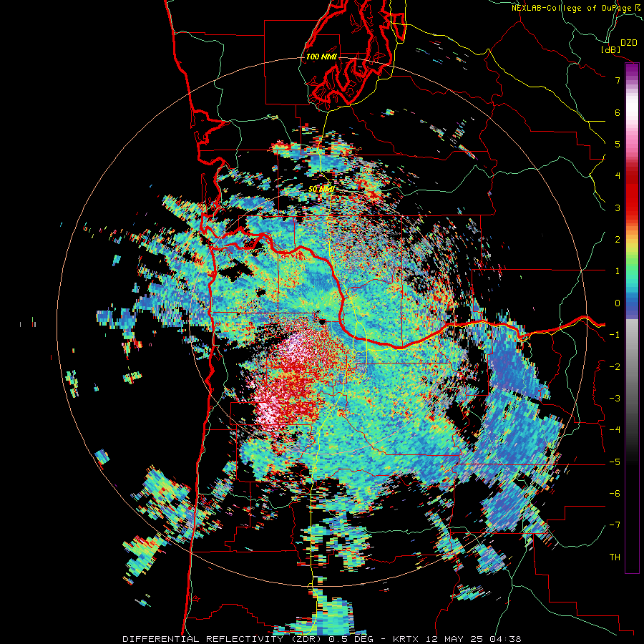Click the 50 NMI range ring label
The image size is (644, 644).
pyautogui.click(x=321, y=190)
